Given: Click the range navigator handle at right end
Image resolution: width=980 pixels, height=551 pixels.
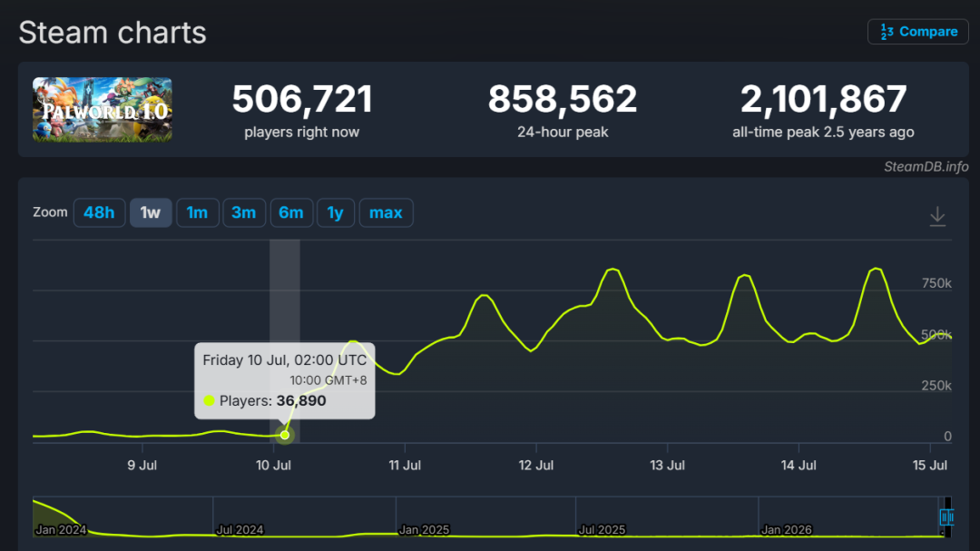Looking at the screenshot, I should click(946, 517).
